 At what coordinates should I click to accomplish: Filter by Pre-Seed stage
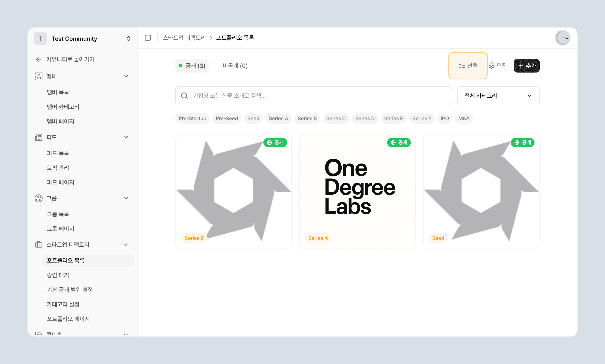(227, 118)
